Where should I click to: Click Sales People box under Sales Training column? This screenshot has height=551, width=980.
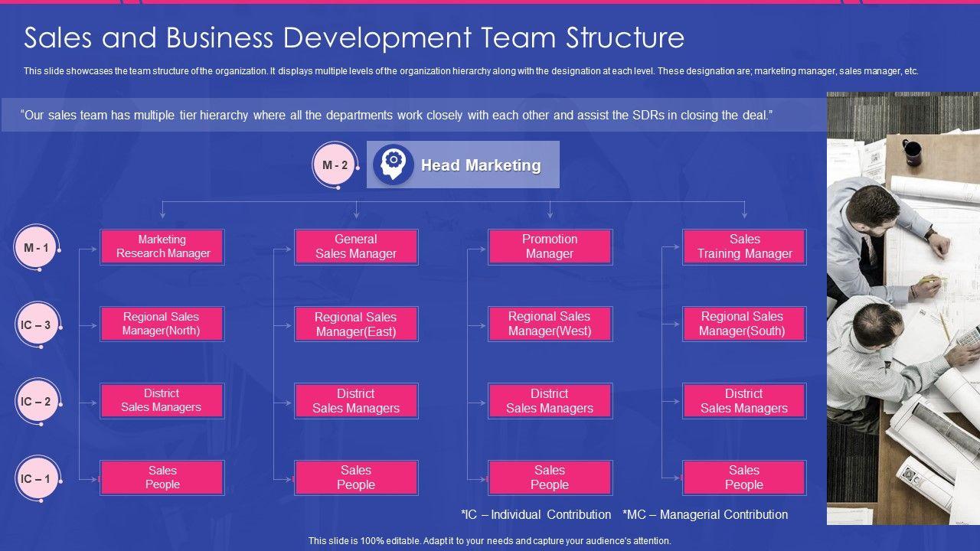744,478
